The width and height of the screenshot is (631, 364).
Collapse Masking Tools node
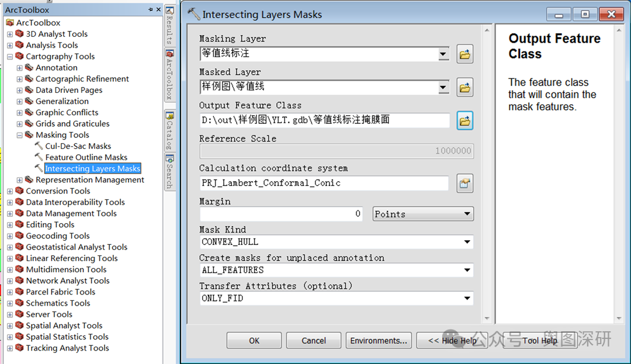pyautogui.click(x=19, y=135)
